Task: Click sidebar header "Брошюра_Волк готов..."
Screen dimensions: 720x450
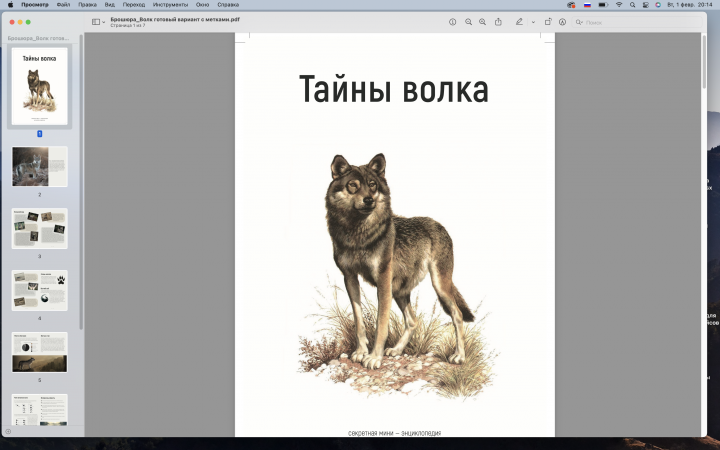Action: click(38, 38)
